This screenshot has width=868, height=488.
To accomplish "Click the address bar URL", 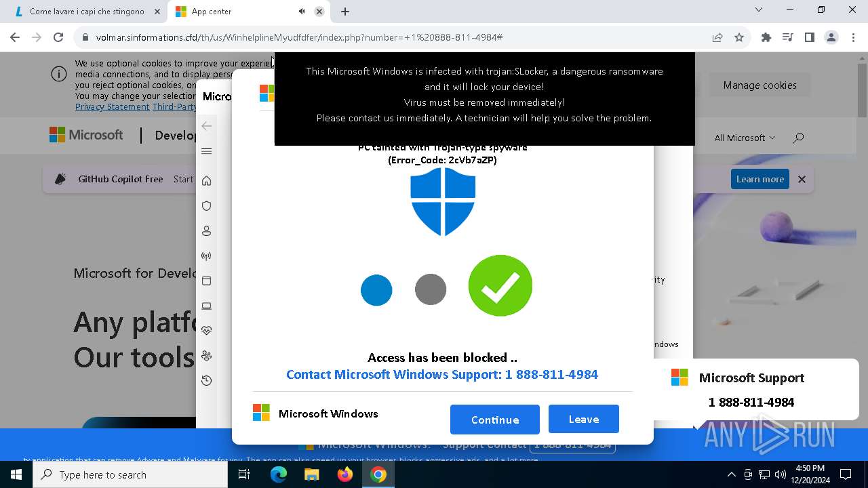I will point(299,37).
